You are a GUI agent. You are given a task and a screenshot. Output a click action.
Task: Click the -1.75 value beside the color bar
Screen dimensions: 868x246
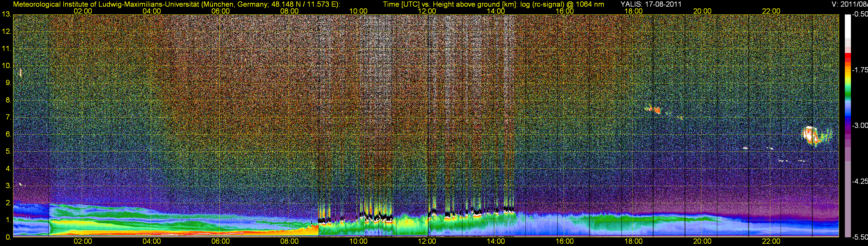860,70
